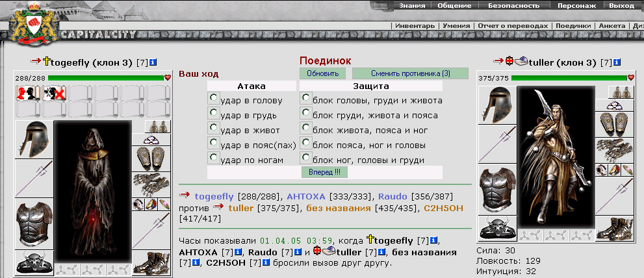Click togeefly's necklace amulet slot
The image size is (644, 278).
point(151,140)
